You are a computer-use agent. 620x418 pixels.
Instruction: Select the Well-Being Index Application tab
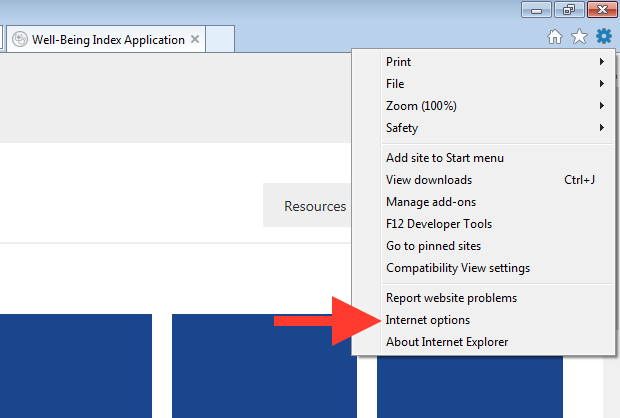click(106, 39)
